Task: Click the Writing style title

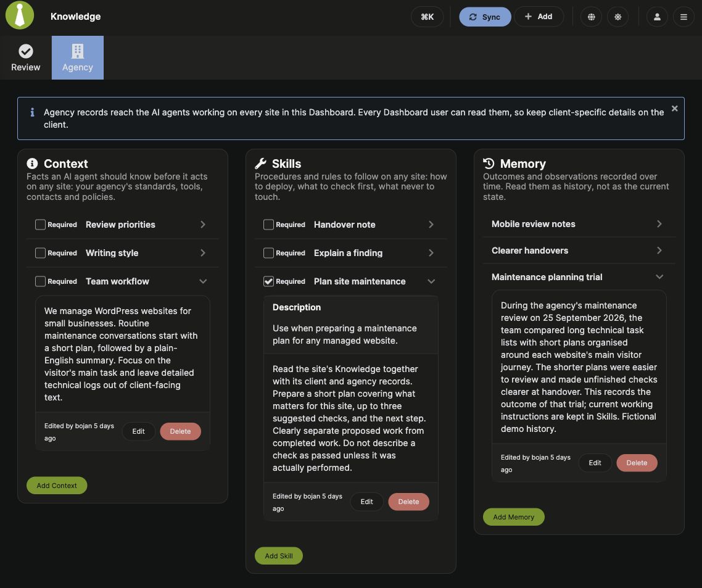Action: (x=112, y=253)
